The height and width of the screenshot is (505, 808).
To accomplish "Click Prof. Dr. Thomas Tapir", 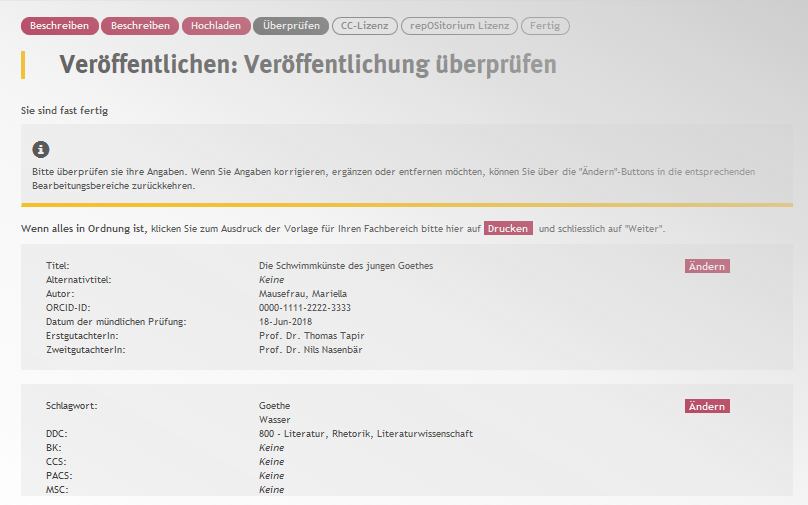I will pos(312,335).
